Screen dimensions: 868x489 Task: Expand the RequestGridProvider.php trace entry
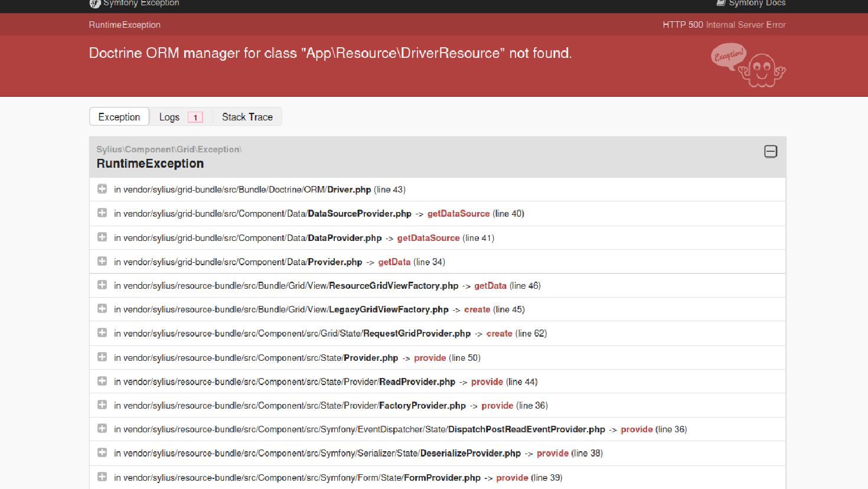[x=102, y=332]
